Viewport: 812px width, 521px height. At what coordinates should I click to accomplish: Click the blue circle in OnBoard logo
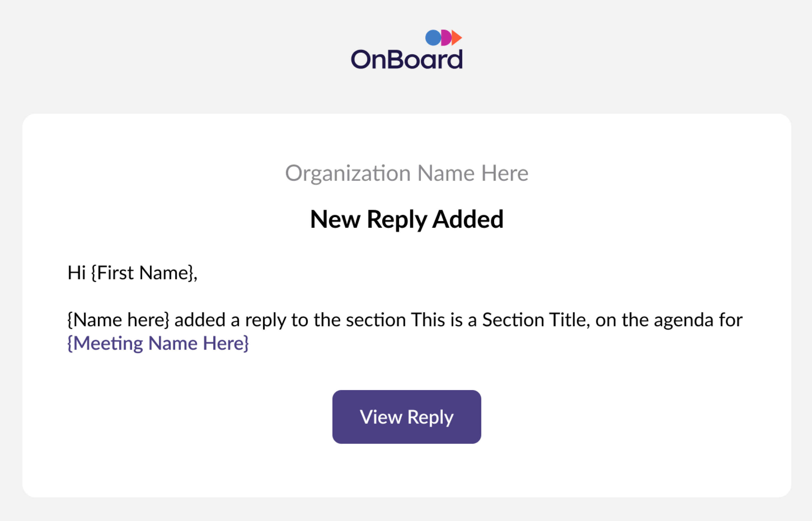tap(433, 37)
